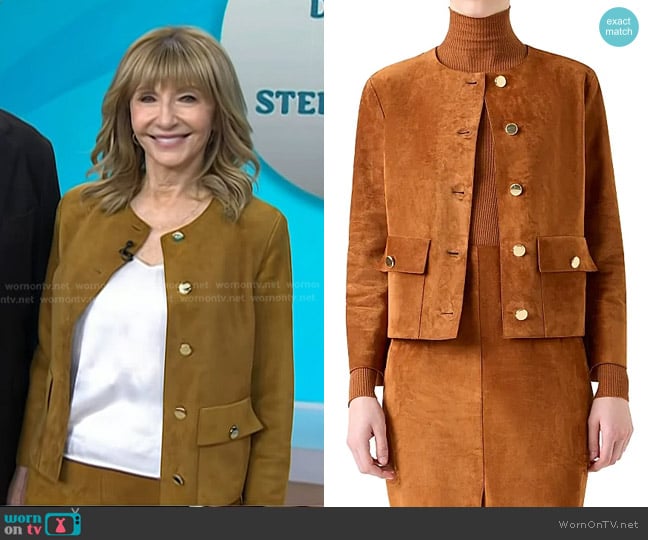Click the Worn on TV logo

point(43,523)
